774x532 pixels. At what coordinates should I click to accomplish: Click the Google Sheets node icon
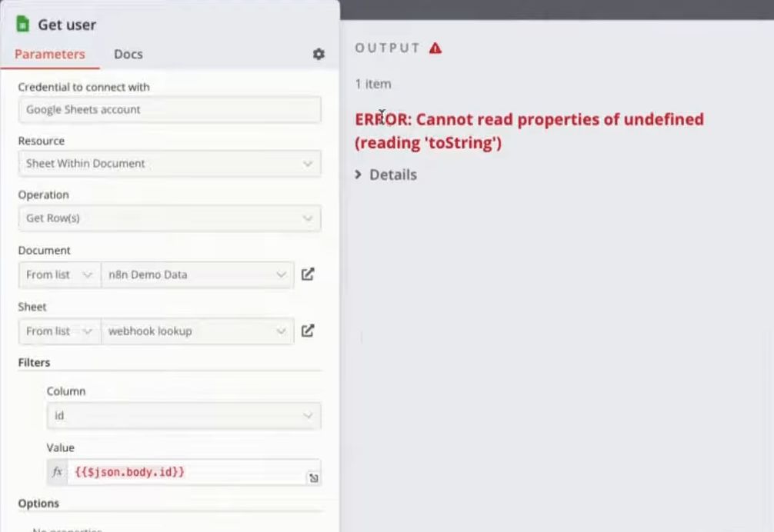(x=23, y=24)
